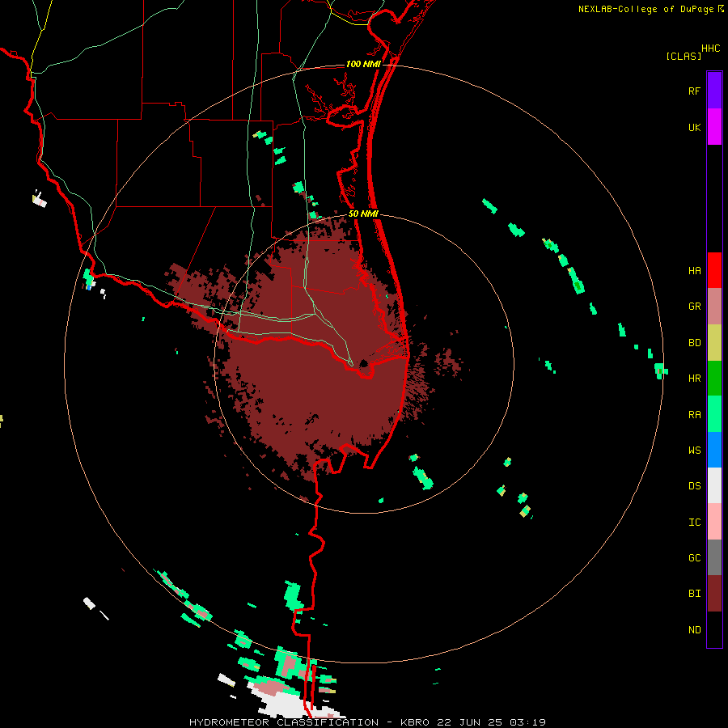
Task: Click the UK magenta legend swatch
Action: tap(714, 127)
